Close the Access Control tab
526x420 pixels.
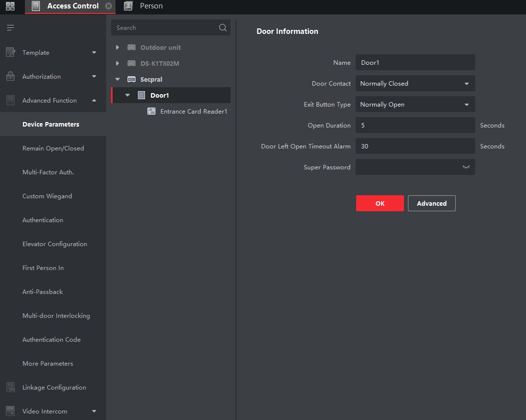[109, 6]
